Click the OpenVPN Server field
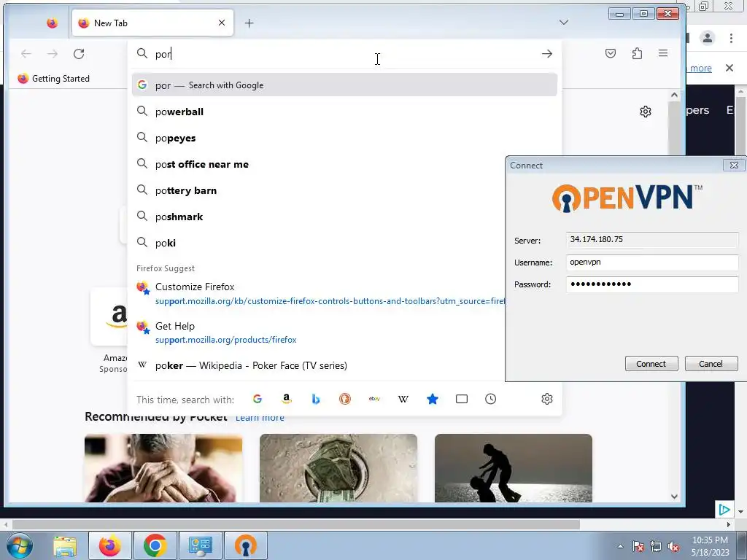747x560 pixels. pos(652,239)
